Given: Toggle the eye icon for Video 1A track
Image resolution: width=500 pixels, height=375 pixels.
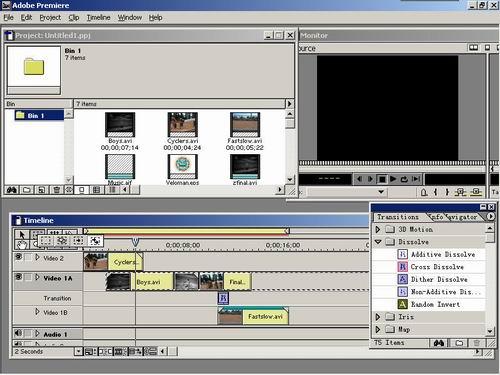Looking at the screenshot, I should (x=19, y=277).
